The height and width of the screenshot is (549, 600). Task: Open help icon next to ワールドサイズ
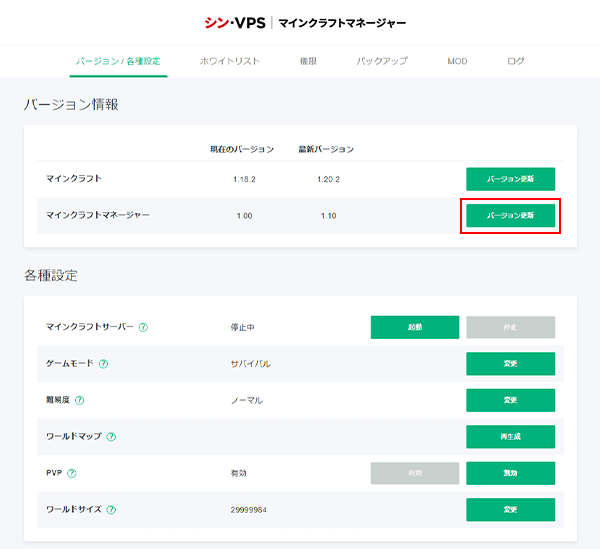pos(111,510)
